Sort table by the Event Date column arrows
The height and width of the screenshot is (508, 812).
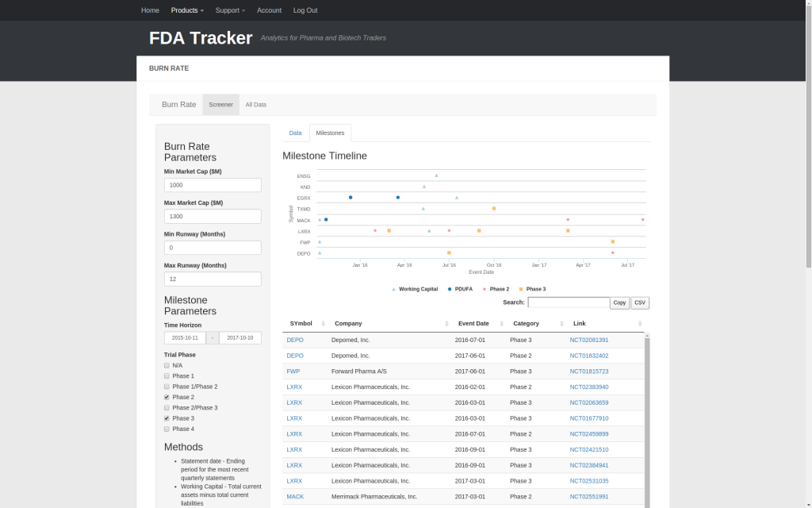click(501, 324)
